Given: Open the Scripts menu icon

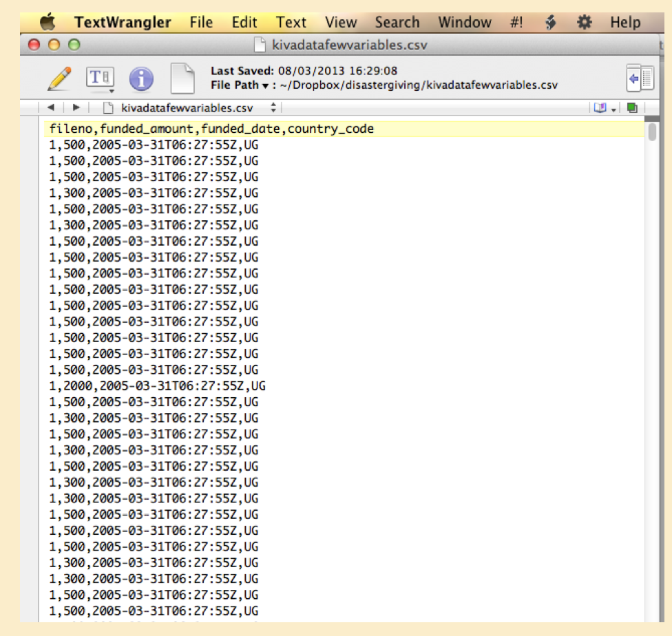Looking at the screenshot, I should tap(550, 22).
